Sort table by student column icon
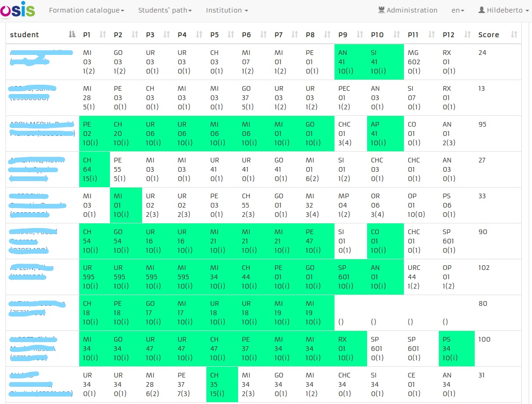 click(x=72, y=34)
